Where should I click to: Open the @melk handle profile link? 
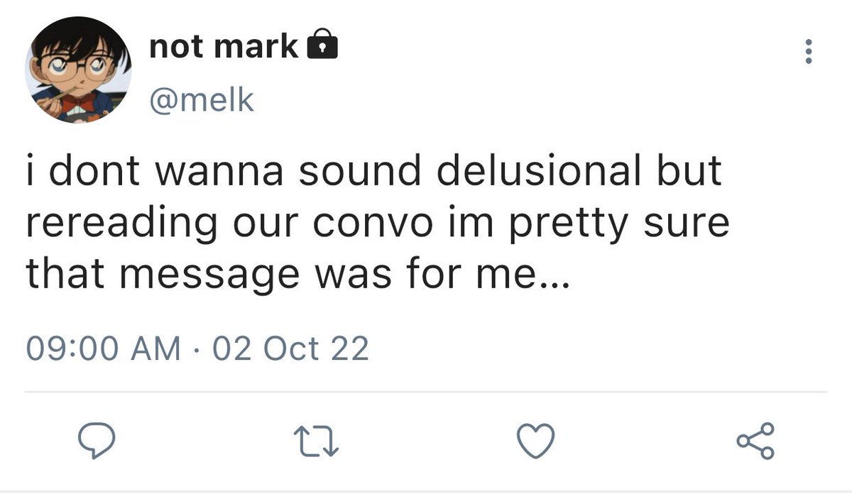[201, 99]
